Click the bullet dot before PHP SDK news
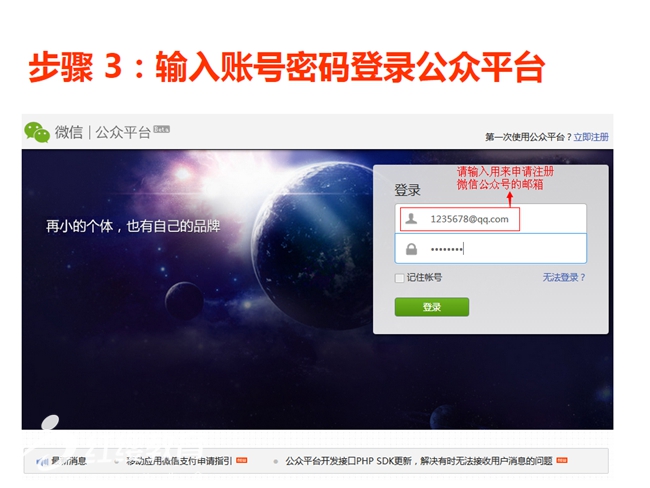This screenshot has height=488, width=650. [x=275, y=461]
